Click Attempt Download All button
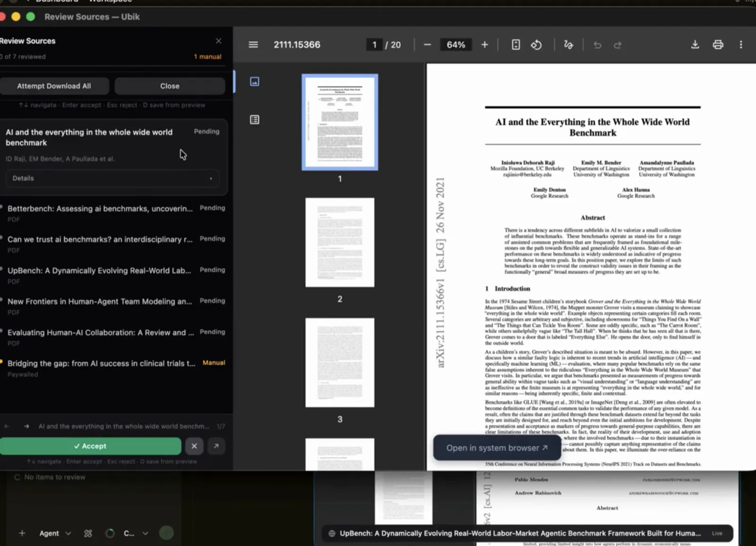Image resolution: width=756 pixels, height=546 pixels. (x=54, y=86)
